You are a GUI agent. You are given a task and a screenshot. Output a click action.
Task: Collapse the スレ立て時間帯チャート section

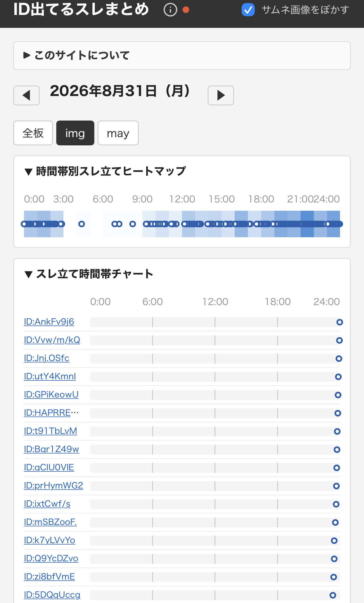pyautogui.click(x=89, y=274)
